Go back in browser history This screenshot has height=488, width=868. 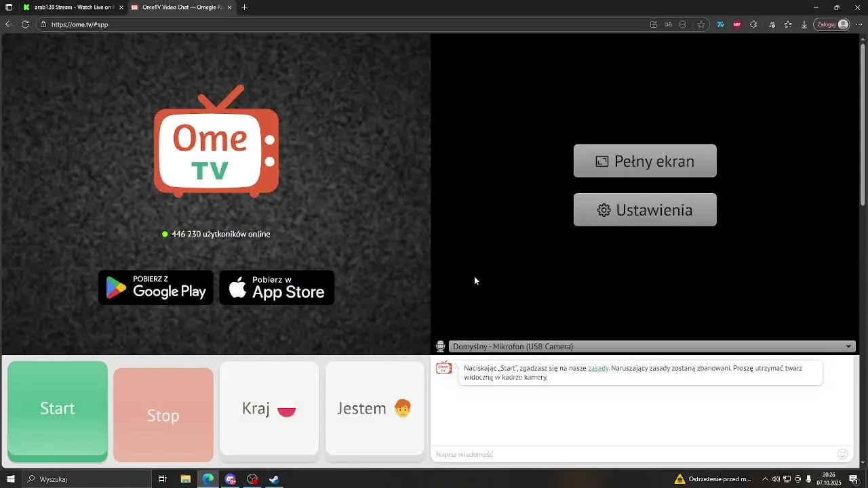(x=9, y=24)
